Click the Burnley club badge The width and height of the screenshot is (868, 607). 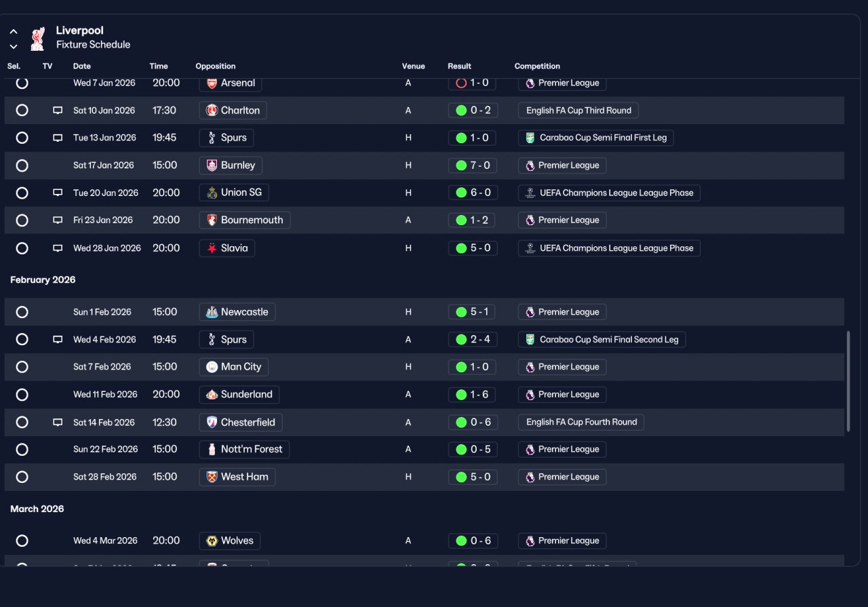[x=212, y=165]
